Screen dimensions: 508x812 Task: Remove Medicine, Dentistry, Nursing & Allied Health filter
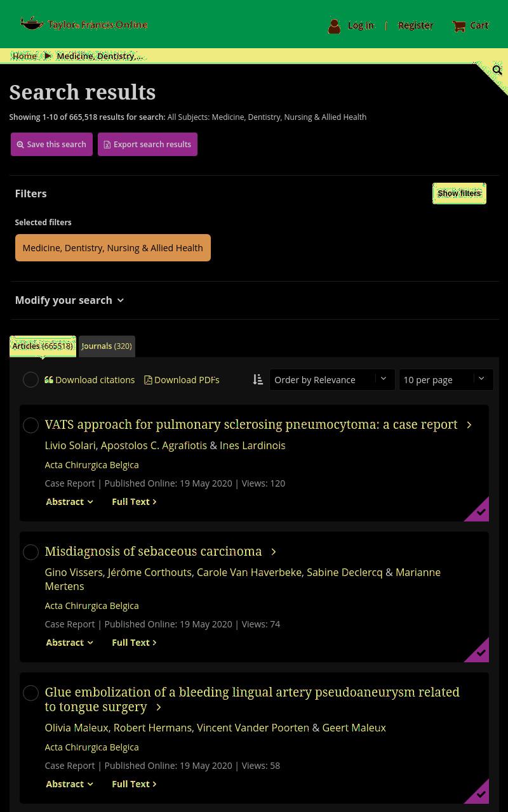point(112,248)
